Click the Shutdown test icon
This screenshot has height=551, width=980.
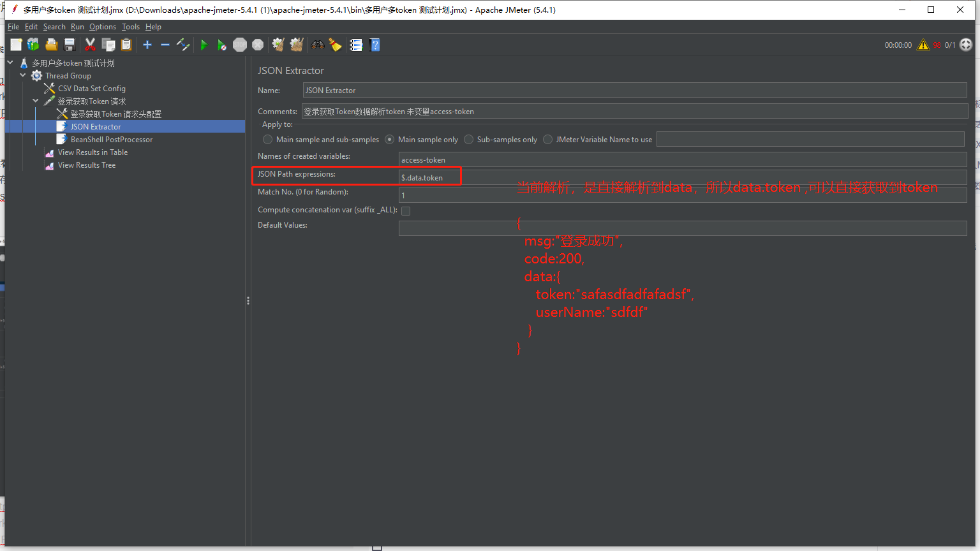pyautogui.click(x=258, y=45)
